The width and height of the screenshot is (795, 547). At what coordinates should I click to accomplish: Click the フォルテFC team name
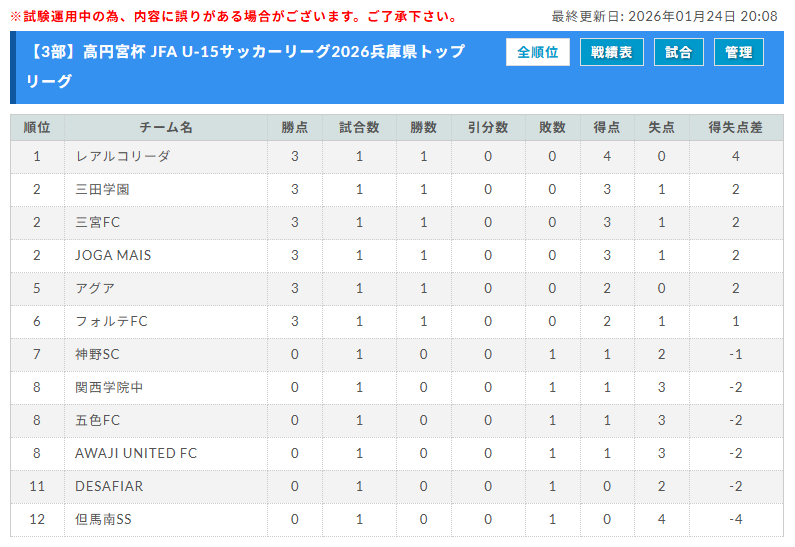click(x=111, y=321)
